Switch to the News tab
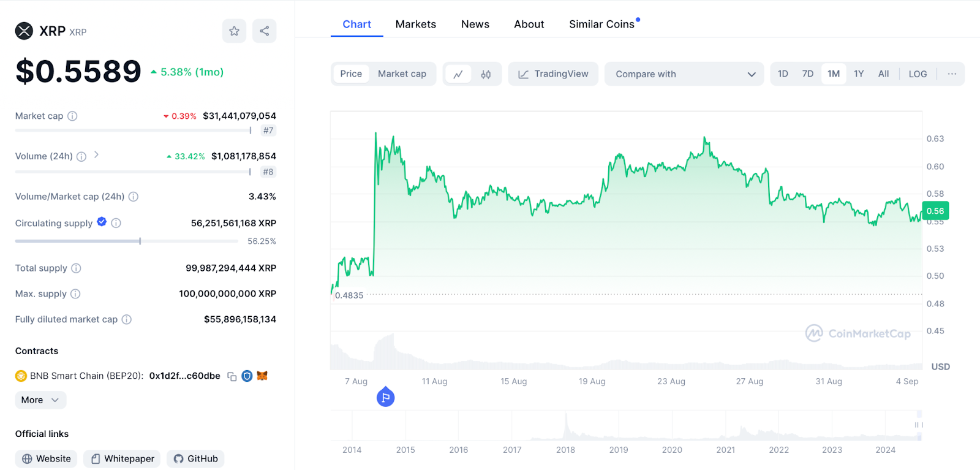980x470 pixels. [475, 25]
